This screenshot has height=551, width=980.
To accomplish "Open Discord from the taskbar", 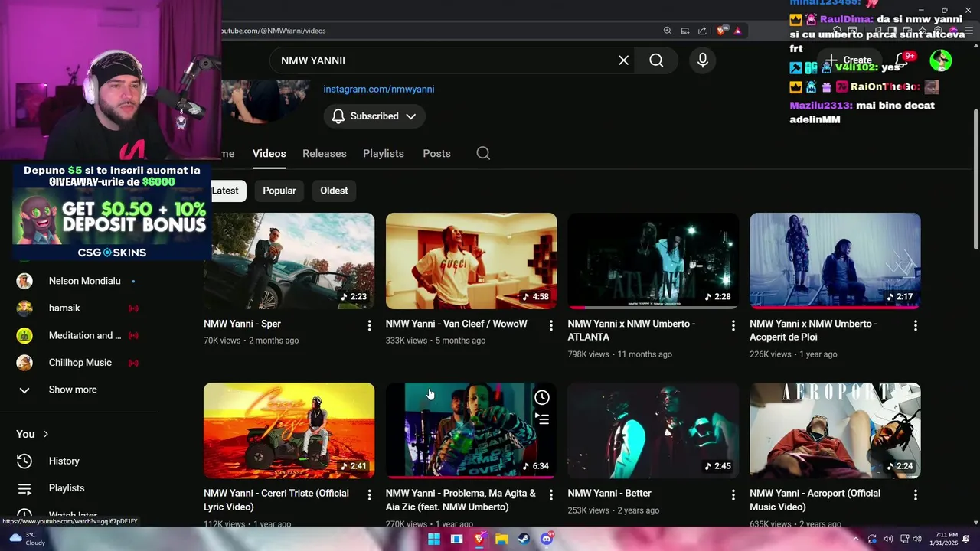I will pyautogui.click(x=547, y=539).
